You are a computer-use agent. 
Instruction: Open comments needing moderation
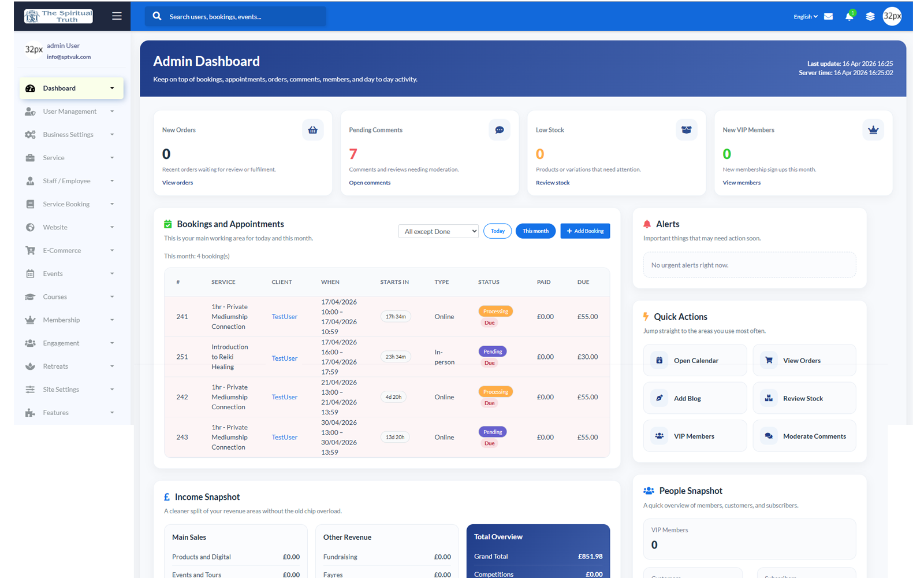click(x=370, y=182)
